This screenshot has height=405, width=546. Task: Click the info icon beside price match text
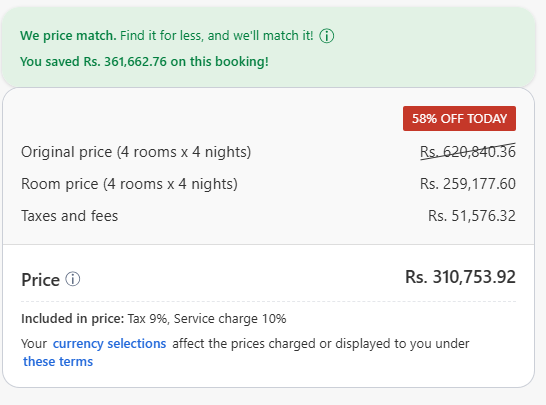tap(327, 36)
